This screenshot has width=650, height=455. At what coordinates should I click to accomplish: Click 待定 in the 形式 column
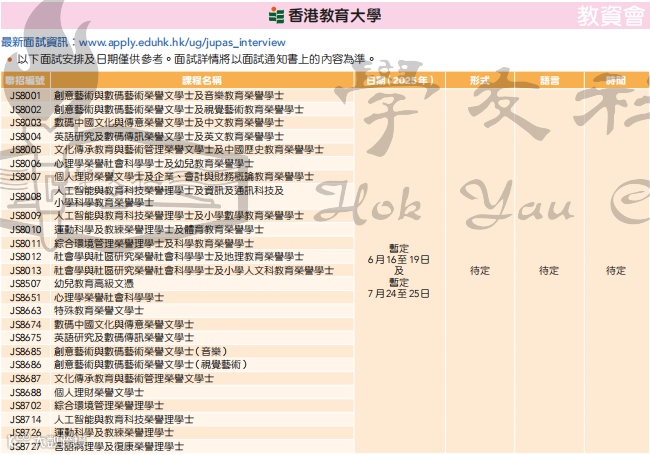click(480, 271)
